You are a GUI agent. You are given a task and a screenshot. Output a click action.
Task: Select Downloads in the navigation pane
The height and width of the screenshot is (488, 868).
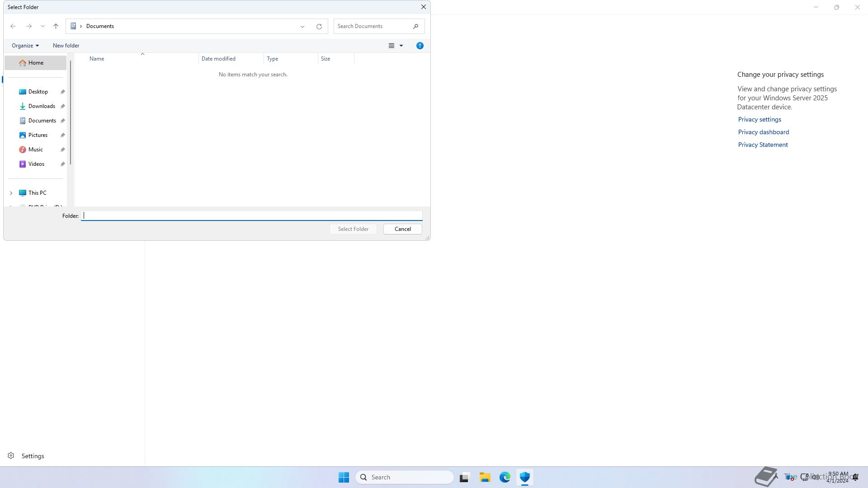[x=42, y=106]
